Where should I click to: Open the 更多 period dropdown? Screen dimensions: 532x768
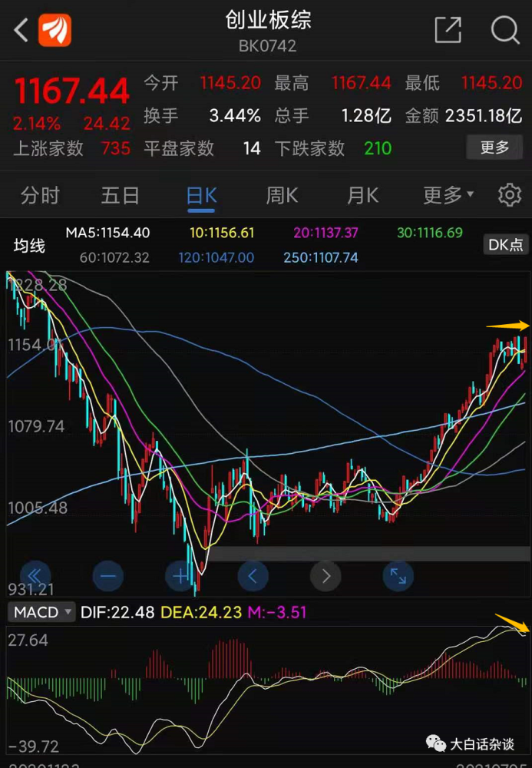click(448, 195)
